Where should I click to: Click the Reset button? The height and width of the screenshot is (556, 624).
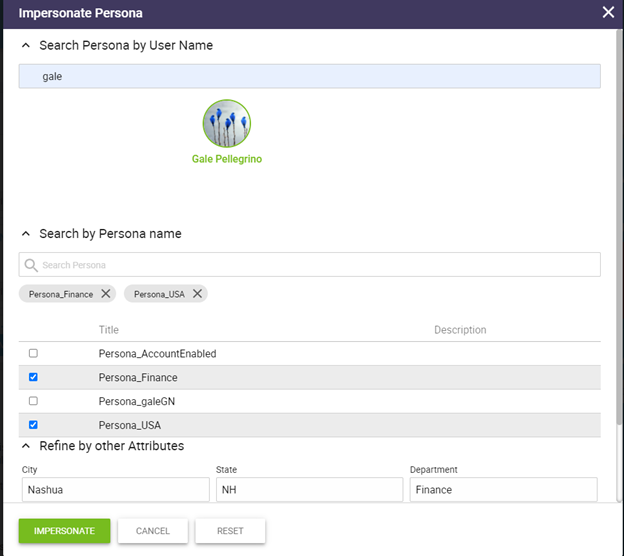(230, 531)
